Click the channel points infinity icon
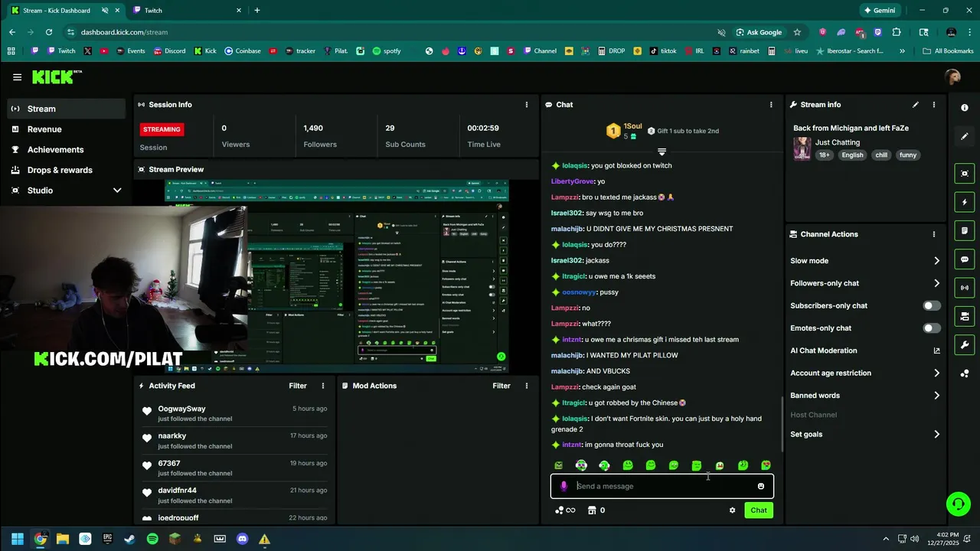980x551 pixels. pyautogui.click(x=565, y=510)
